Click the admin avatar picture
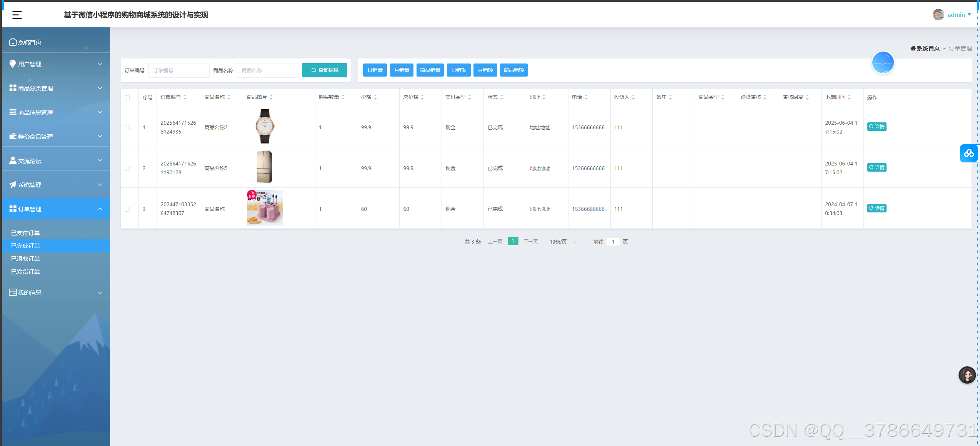The width and height of the screenshot is (980, 446). pos(938,15)
